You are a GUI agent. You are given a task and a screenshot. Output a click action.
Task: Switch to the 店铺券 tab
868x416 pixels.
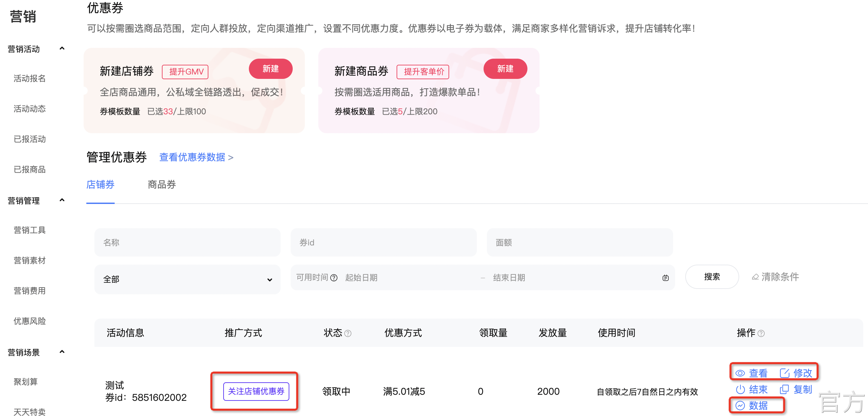[x=100, y=185]
